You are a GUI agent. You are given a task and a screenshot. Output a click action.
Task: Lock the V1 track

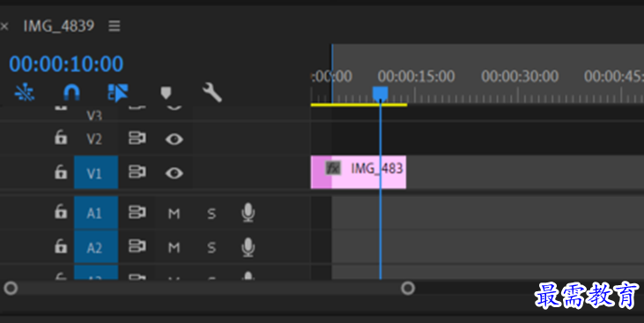click(x=61, y=172)
